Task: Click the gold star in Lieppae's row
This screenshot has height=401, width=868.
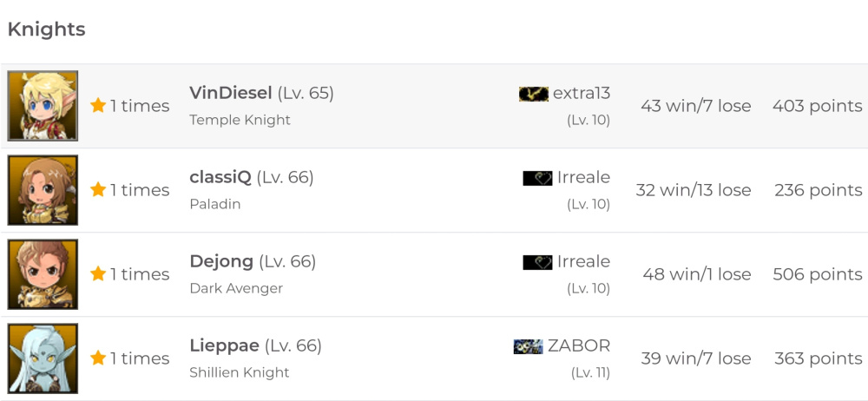Action: coord(98,358)
